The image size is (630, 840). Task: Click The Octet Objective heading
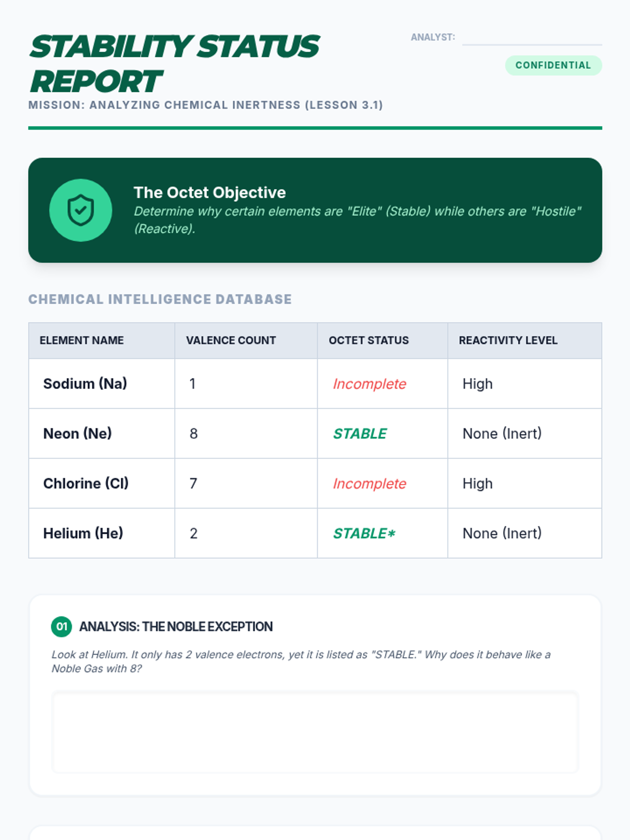209,193
